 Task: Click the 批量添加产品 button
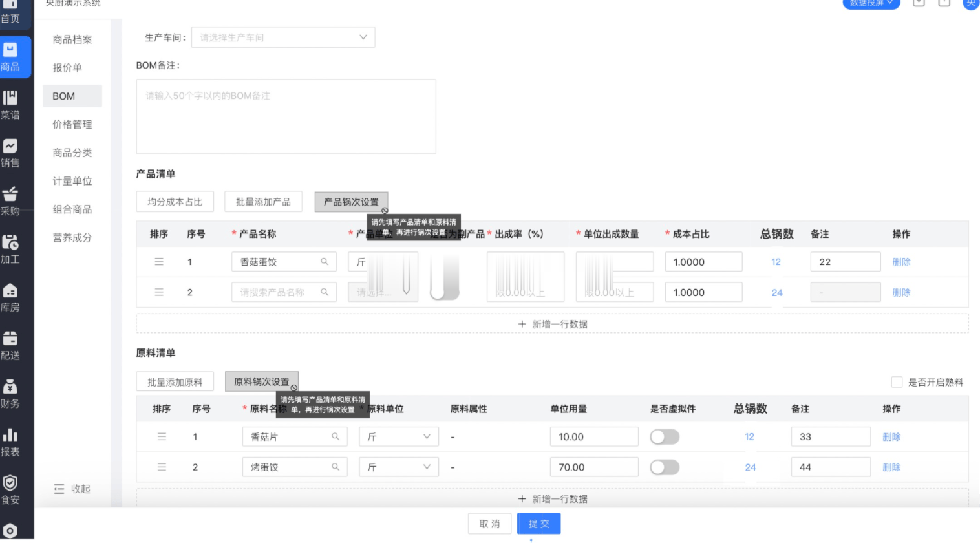click(263, 202)
